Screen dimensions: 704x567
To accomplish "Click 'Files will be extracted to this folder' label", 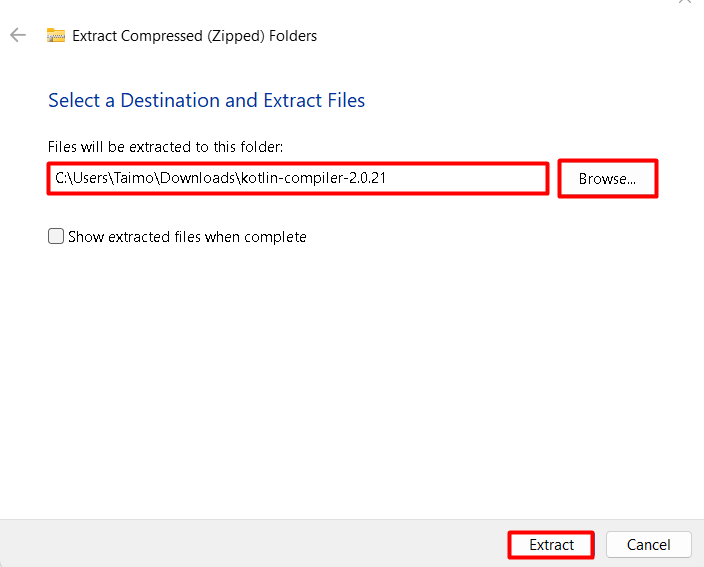I will click(165, 147).
